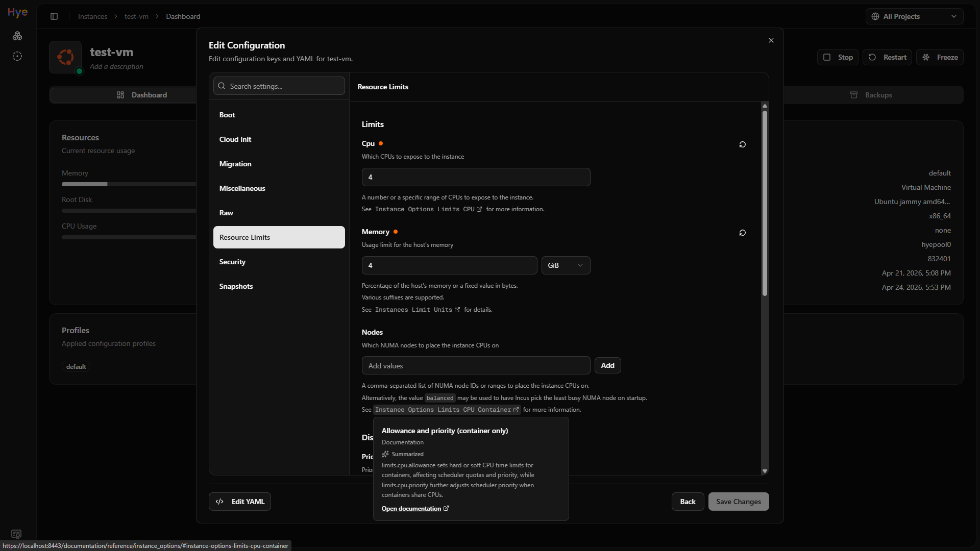This screenshot has height=551, width=980.
Task: Expand the All Projects selector
Action: point(914,16)
